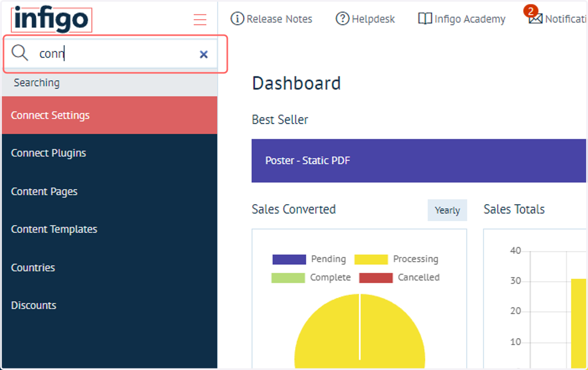Open Discounts menu item
Viewport: 588px width, 370px height.
110,305
